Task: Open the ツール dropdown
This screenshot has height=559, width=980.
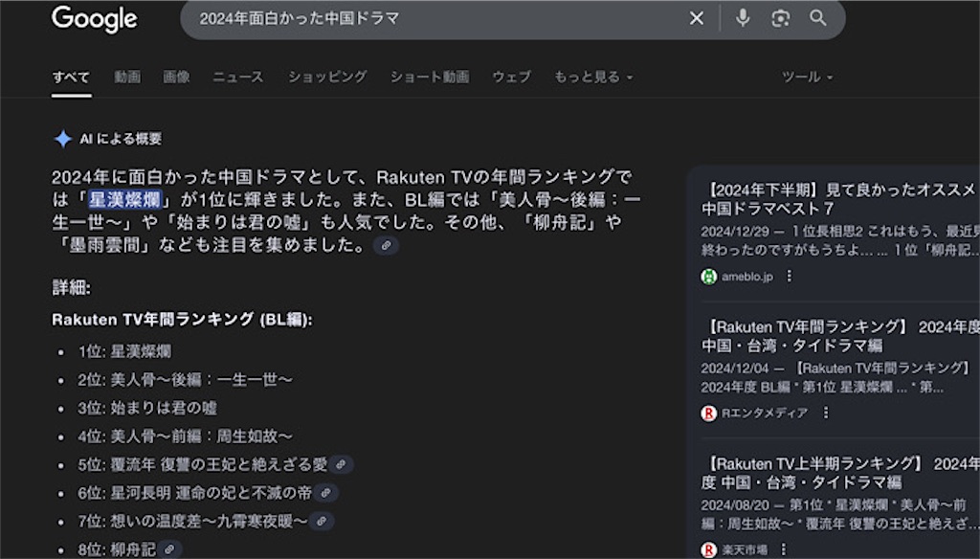Action: 807,77
